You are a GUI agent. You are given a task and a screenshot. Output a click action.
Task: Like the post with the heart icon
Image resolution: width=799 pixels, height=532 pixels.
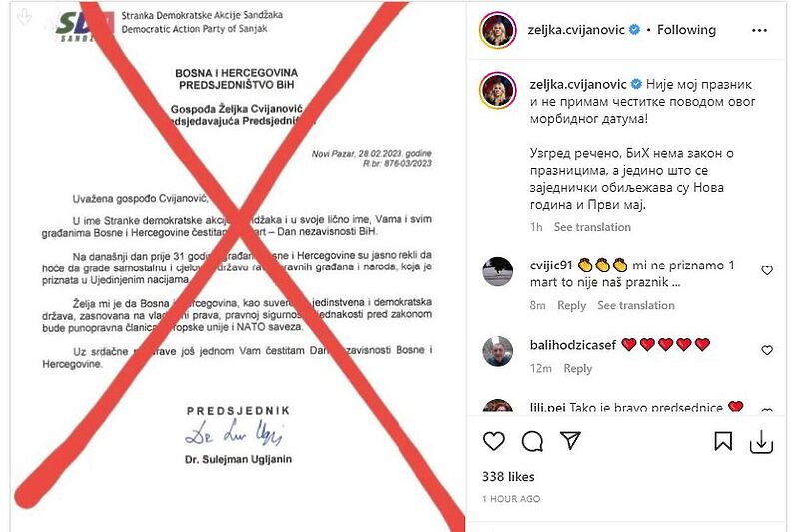(x=493, y=441)
